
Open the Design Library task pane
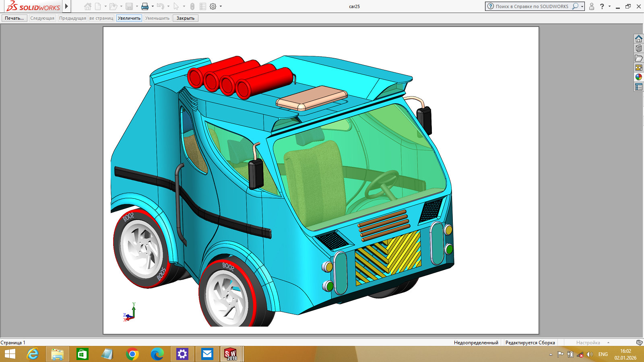(x=639, y=48)
